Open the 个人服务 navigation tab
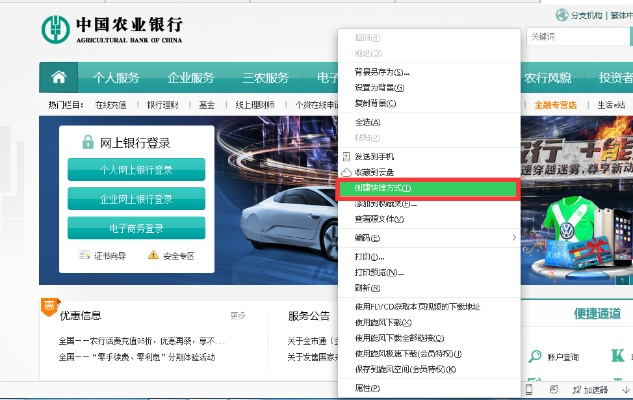The width and height of the screenshot is (633, 400). click(x=116, y=77)
